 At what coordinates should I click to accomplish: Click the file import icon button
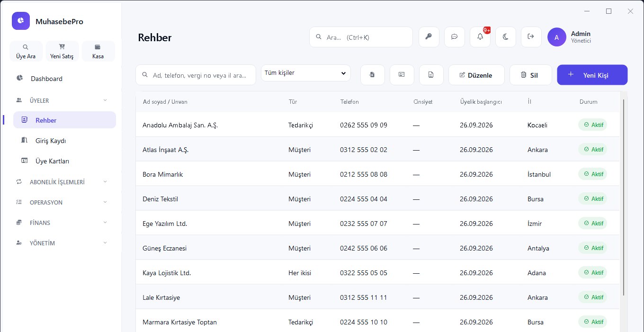click(x=373, y=75)
